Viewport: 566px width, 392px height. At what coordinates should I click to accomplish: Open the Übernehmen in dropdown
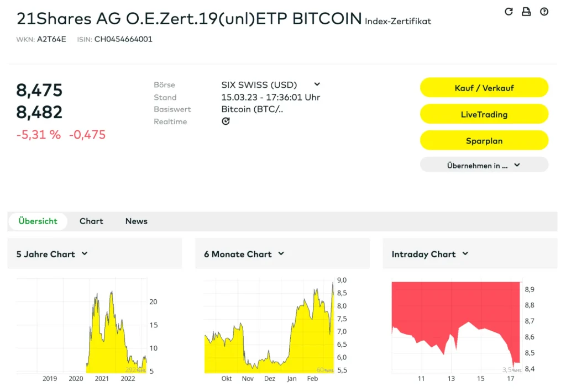[x=484, y=165]
